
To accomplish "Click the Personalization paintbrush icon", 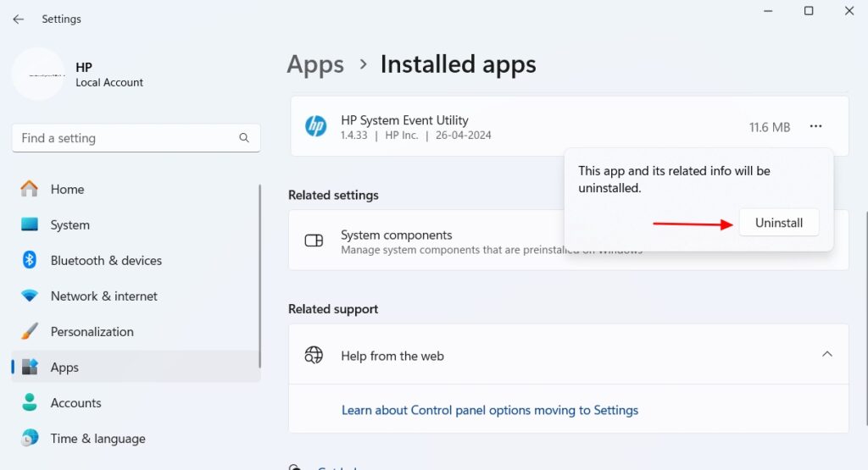I will [x=30, y=331].
